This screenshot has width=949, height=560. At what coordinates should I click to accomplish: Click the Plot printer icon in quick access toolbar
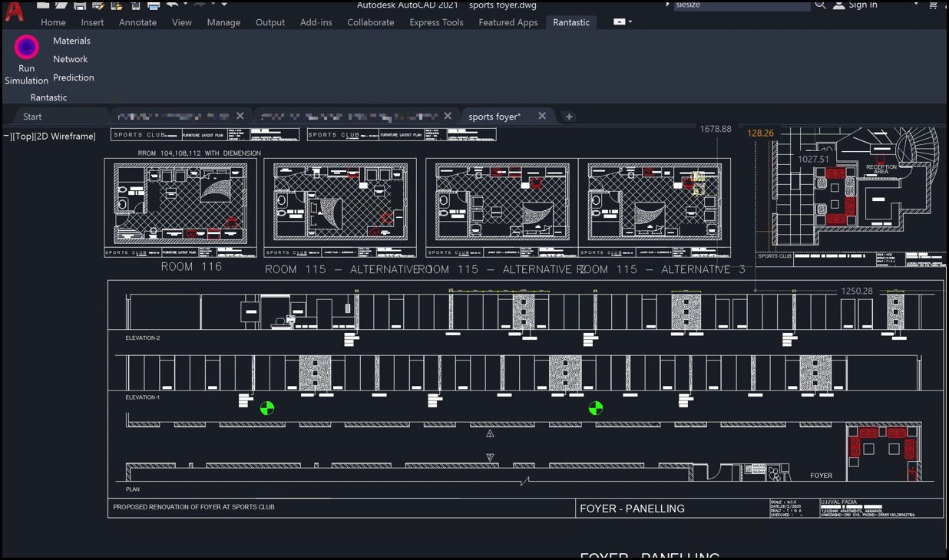[x=153, y=5]
